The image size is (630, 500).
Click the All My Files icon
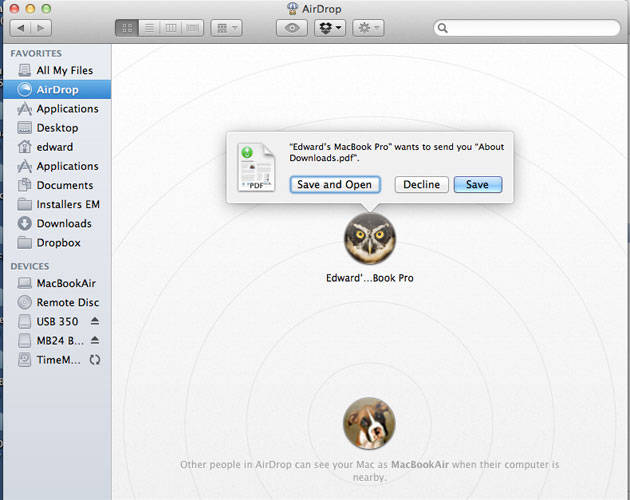tap(25, 70)
